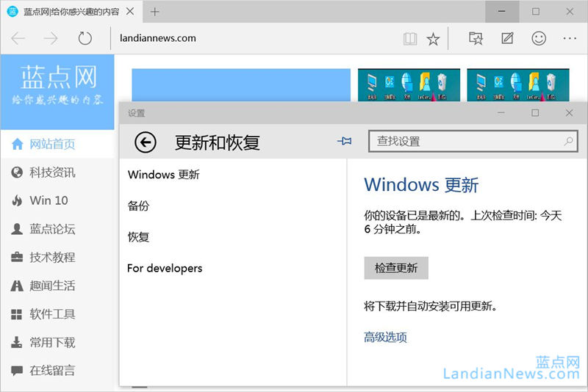Close the 蓝点网 browser tab
Image resolution: width=588 pixels, height=392 pixels.
130,12
